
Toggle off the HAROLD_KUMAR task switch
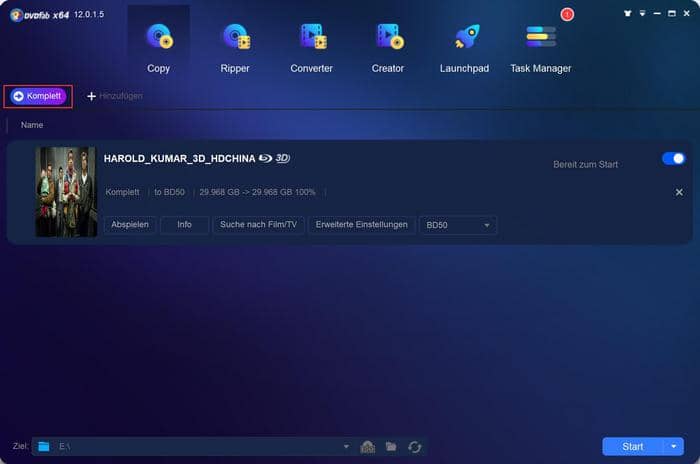674,159
